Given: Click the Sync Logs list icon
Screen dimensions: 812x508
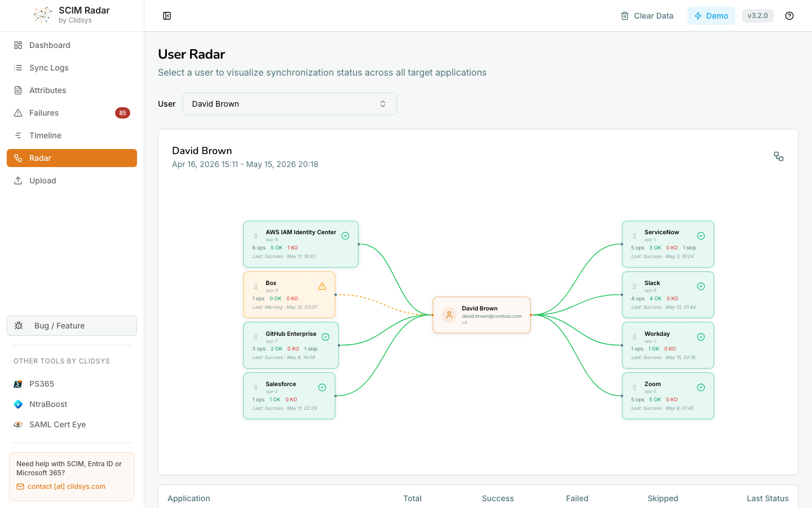Looking at the screenshot, I should [18, 68].
